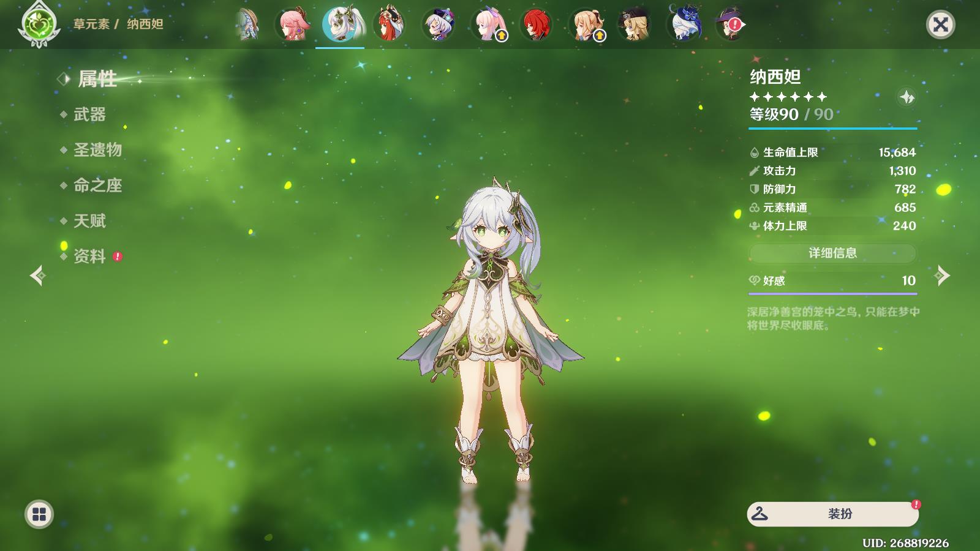Switch to Nilou's red-haired horned portrait
Screen dimensions: 980x551
(390, 25)
